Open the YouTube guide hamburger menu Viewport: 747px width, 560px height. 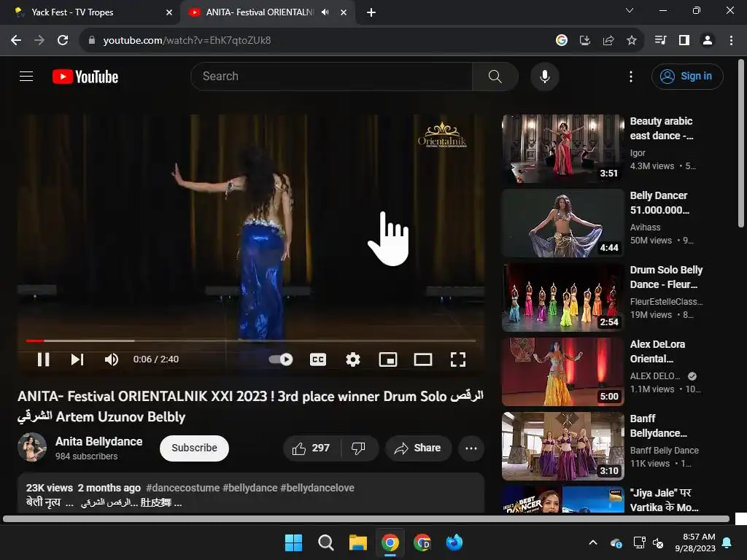tap(26, 76)
